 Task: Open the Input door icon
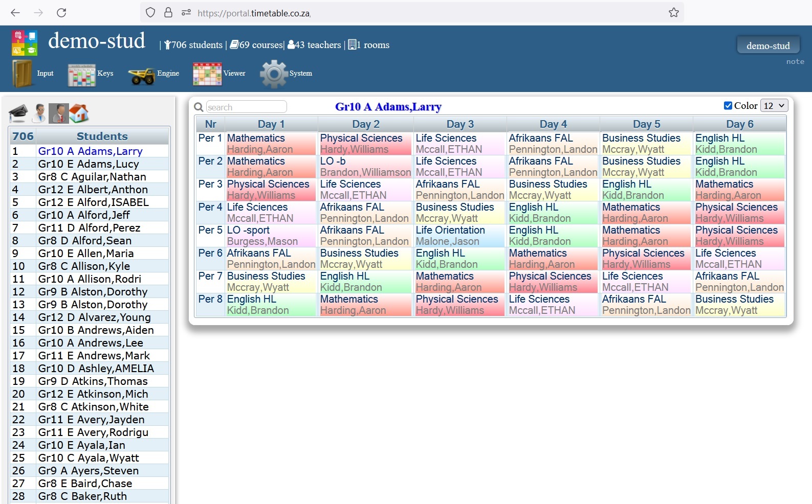22,74
